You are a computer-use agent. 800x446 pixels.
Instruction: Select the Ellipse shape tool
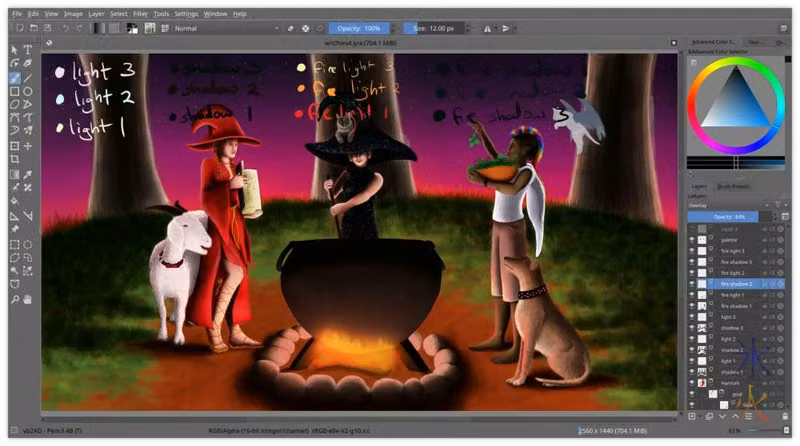tap(28, 91)
